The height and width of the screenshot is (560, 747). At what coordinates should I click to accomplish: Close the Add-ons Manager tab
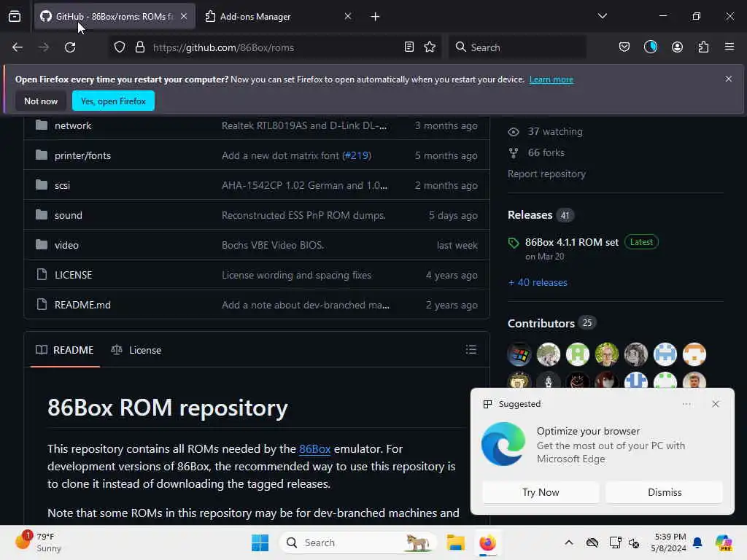tap(348, 16)
